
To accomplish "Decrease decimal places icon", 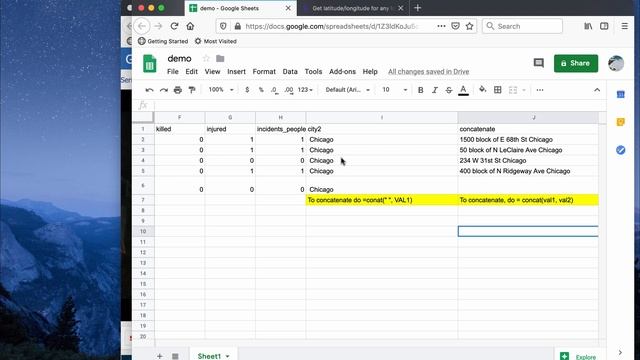I will (x=274, y=90).
